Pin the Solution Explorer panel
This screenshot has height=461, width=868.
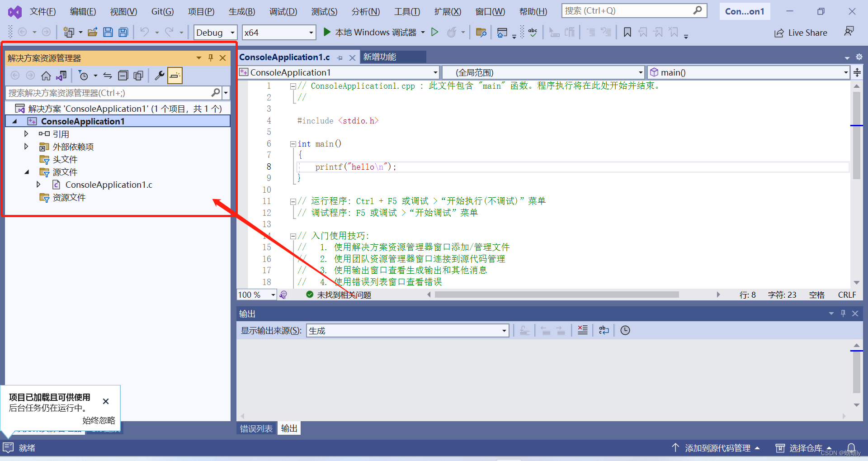(x=211, y=57)
